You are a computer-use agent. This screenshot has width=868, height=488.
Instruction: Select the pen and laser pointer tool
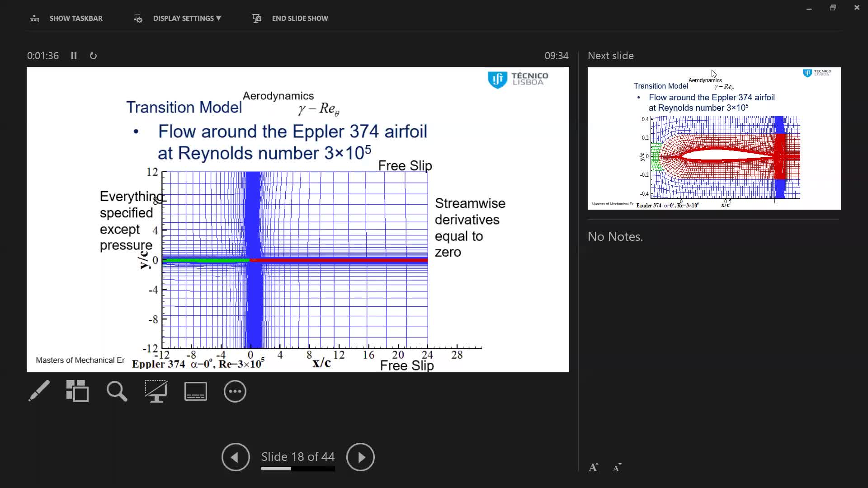click(x=39, y=391)
